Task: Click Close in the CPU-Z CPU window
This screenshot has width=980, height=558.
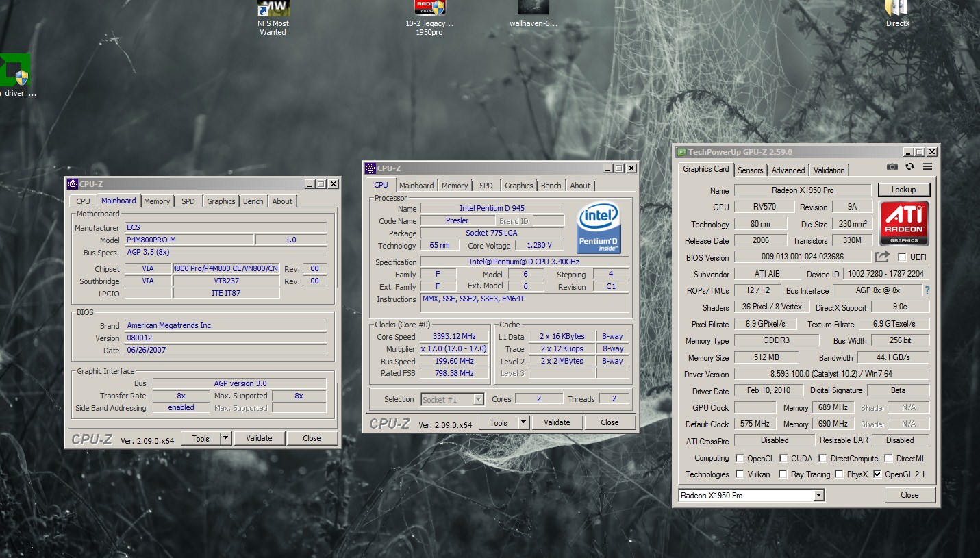Action: pos(610,422)
